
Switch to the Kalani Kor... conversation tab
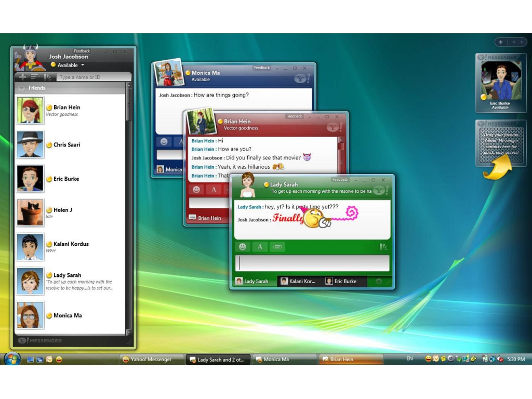click(x=299, y=281)
